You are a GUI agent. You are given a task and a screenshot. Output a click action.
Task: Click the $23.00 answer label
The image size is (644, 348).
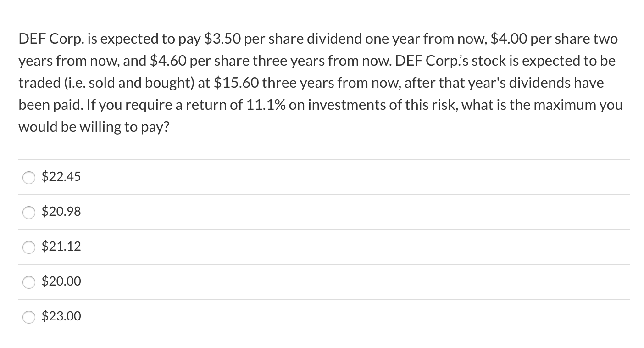(61, 316)
